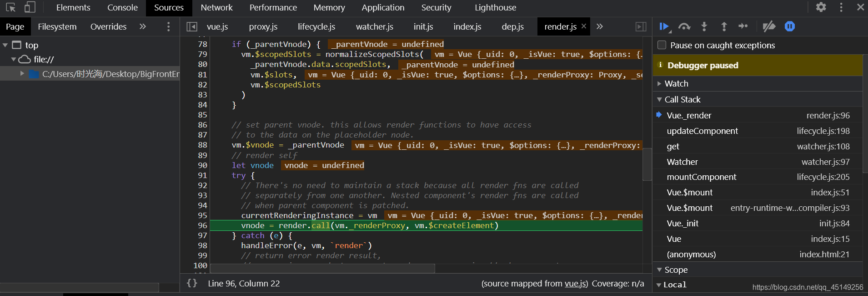Select (anonymous) index.html:21 frame
Viewport: 868px width, 296px height.
coord(758,254)
